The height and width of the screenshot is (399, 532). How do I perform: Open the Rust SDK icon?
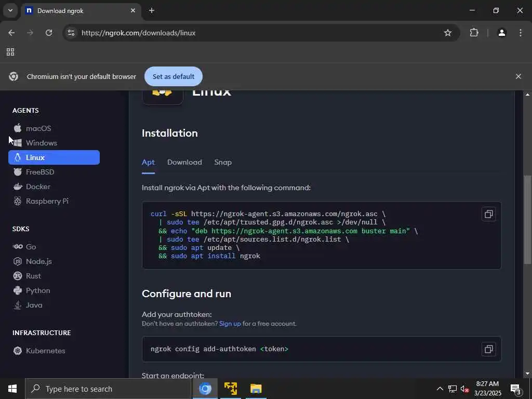(x=18, y=276)
